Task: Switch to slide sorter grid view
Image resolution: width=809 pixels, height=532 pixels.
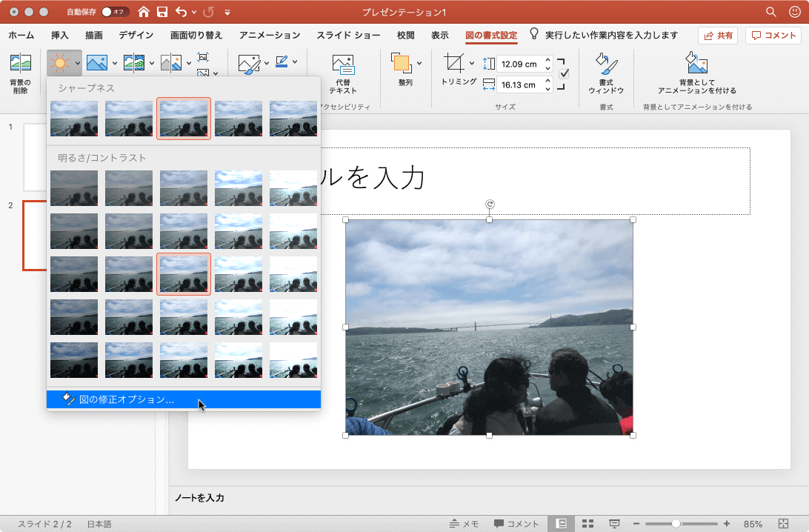Action: coord(587,524)
